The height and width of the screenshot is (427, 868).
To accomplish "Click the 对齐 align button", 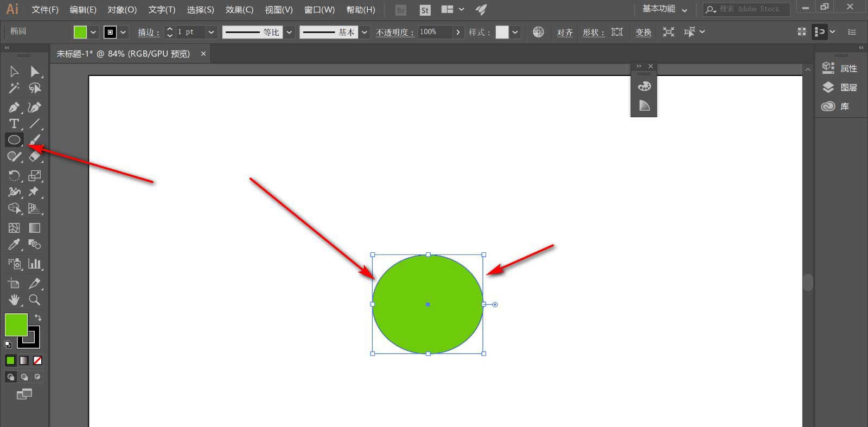I will (564, 32).
